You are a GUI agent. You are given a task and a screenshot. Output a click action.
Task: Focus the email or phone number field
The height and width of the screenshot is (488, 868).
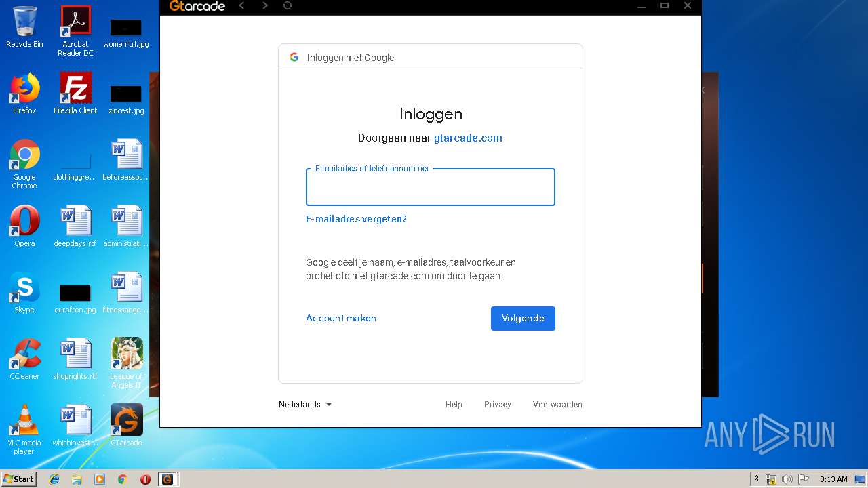[x=431, y=187]
